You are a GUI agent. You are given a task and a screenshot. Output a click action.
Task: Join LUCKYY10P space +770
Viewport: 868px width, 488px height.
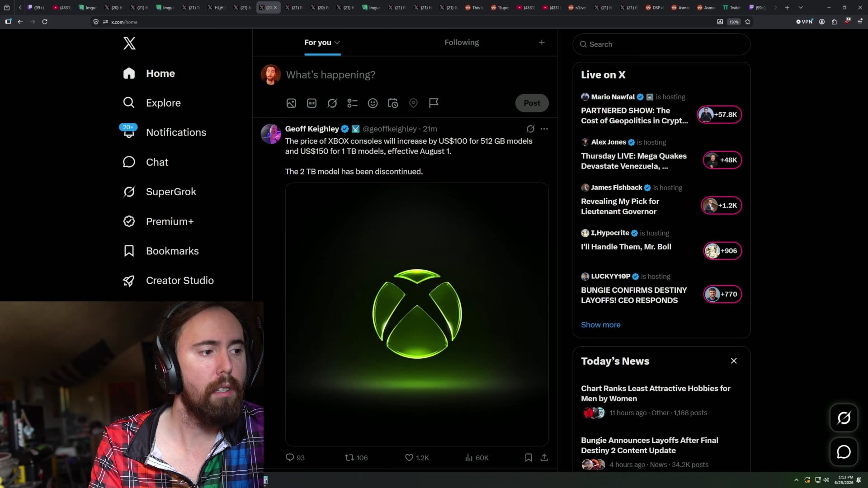click(x=722, y=295)
